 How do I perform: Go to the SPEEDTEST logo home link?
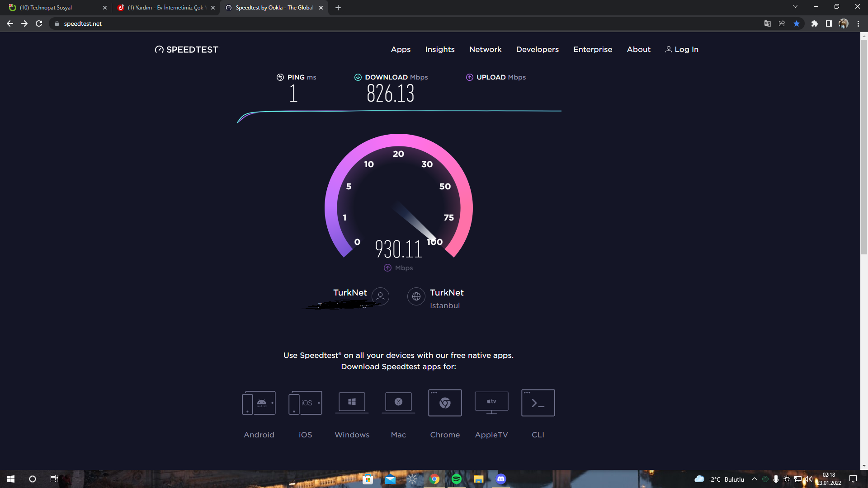coord(186,50)
